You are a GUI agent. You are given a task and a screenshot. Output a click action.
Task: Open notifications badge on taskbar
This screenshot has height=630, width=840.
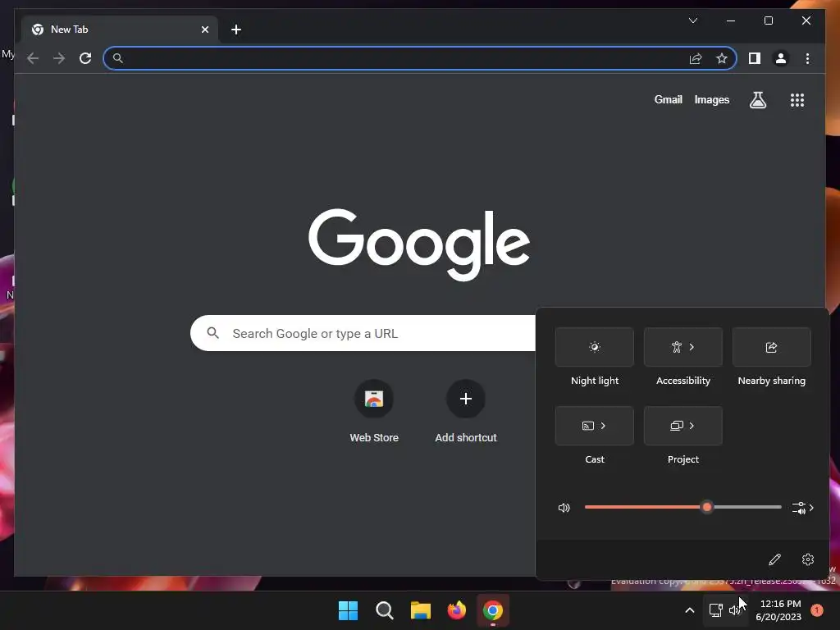click(817, 610)
